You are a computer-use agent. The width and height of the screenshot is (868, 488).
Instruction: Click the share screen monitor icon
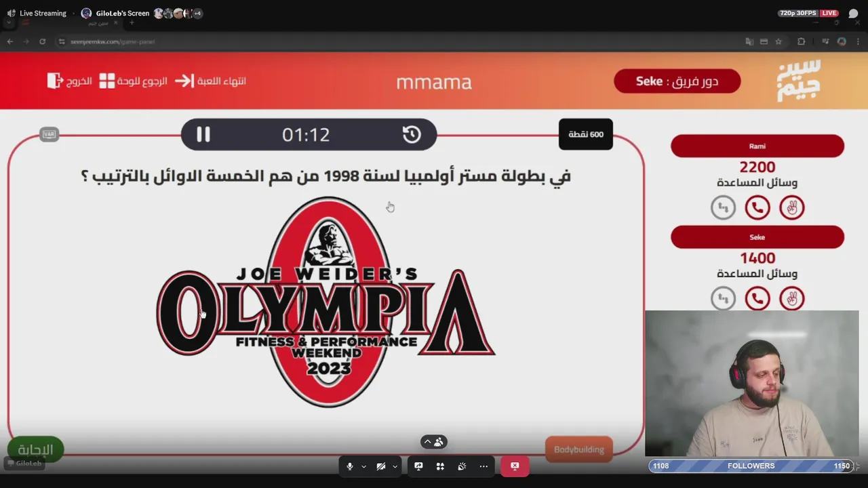point(418,466)
